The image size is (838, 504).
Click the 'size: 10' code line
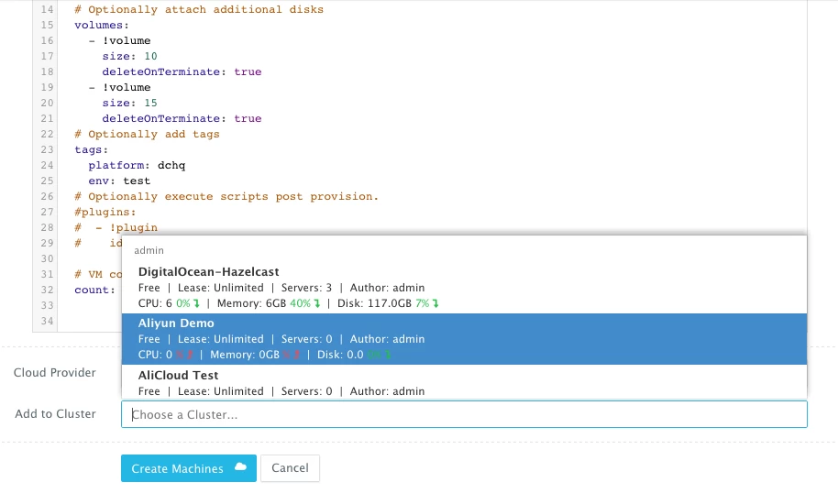[x=130, y=56]
